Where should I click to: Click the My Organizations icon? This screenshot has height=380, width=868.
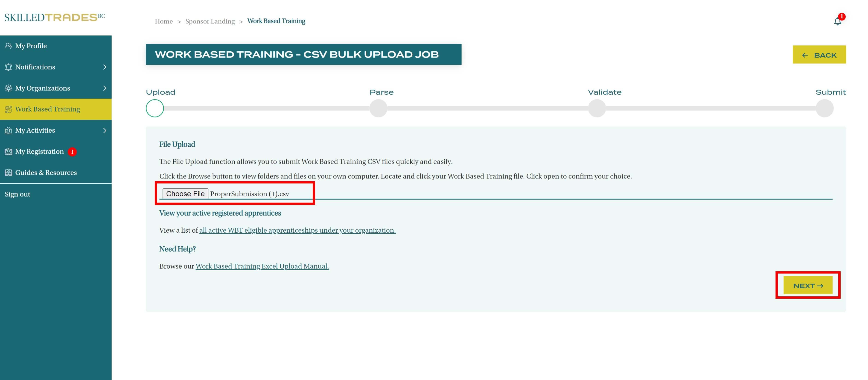[9, 88]
